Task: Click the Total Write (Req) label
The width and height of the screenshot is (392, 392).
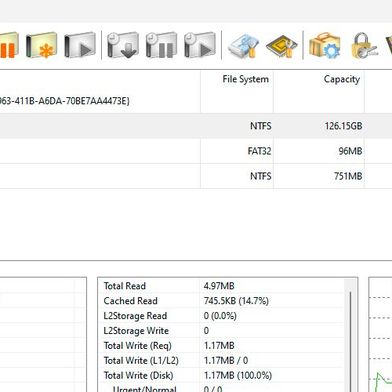Action: coord(137,346)
